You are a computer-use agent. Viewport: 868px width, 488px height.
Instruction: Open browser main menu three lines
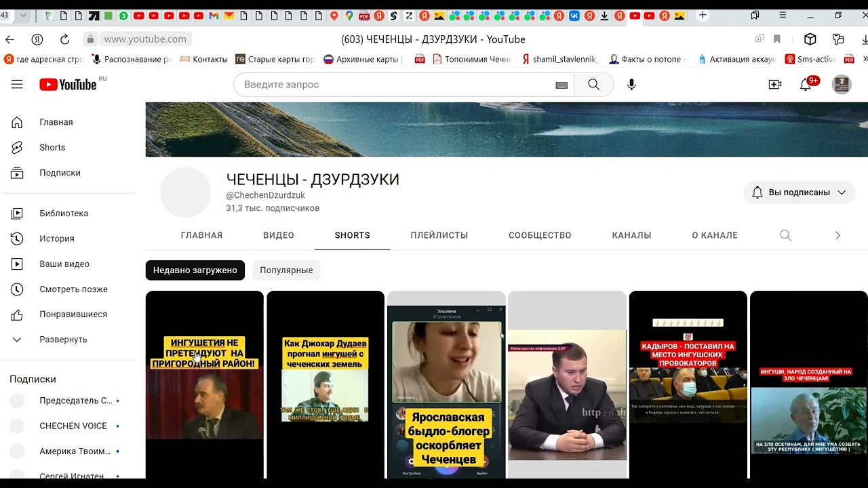783,15
